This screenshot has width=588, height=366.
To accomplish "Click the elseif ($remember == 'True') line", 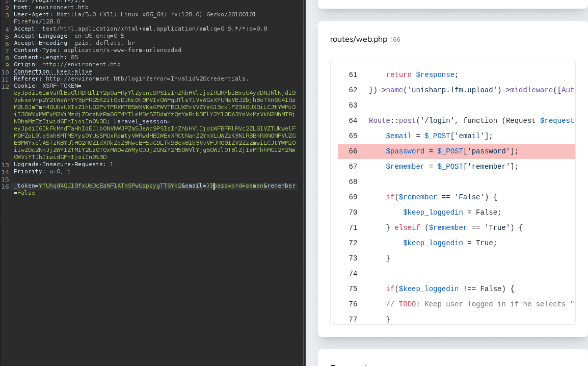I will click(x=454, y=228).
